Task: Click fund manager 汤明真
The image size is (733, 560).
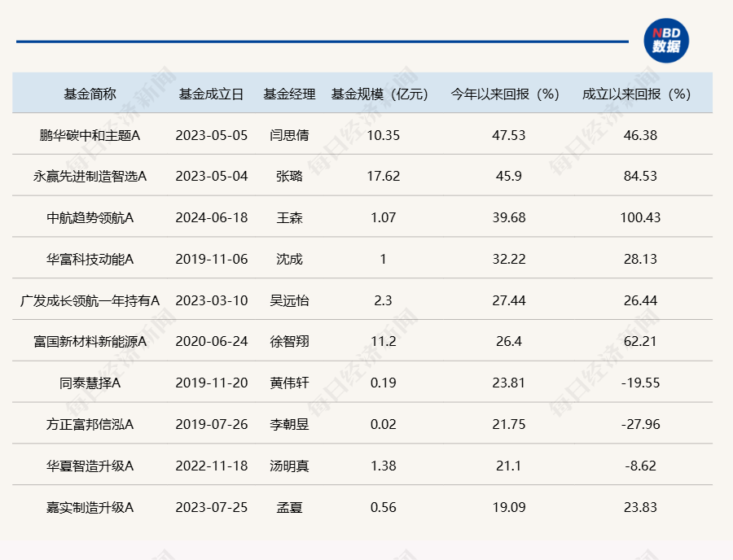Action: coord(289,466)
